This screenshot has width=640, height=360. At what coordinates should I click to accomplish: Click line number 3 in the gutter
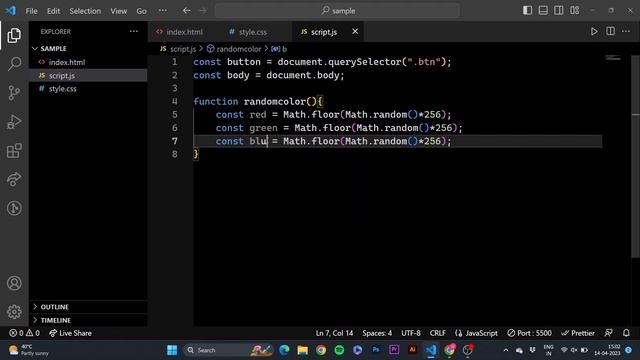pos(174,88)
